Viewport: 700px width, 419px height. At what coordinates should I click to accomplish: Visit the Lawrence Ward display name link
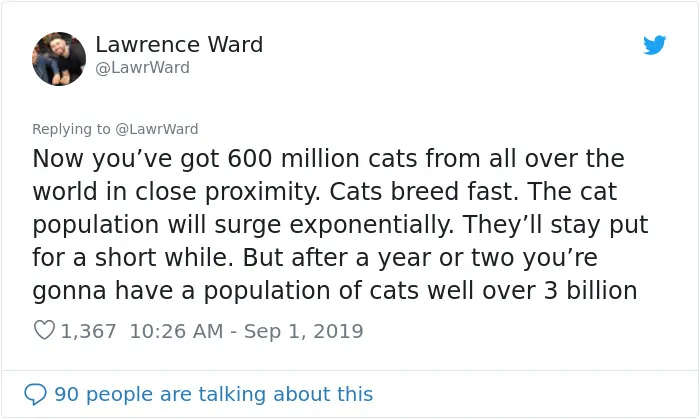tap(179, 45)
